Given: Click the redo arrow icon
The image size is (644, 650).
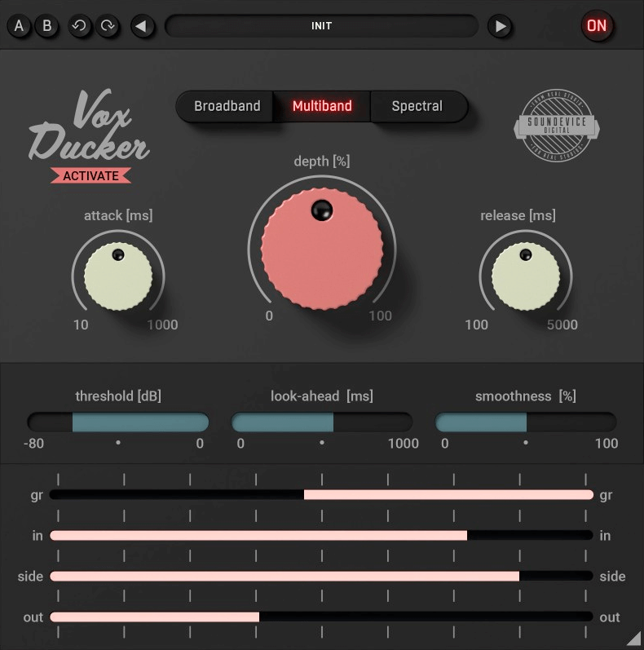Looking at the screenshot, I should click(x=108, y=26).
